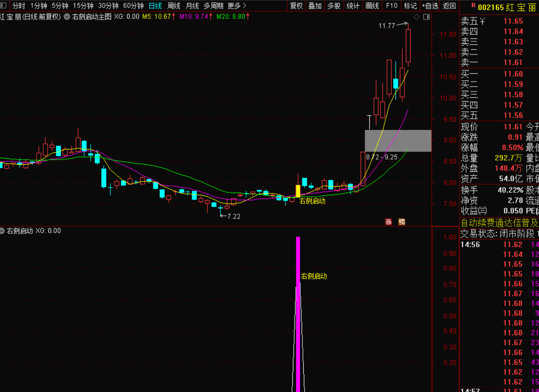Toggle the left sidebar panel icon
The width and height of the screenshot is (539, 392).
click(3, 6)
